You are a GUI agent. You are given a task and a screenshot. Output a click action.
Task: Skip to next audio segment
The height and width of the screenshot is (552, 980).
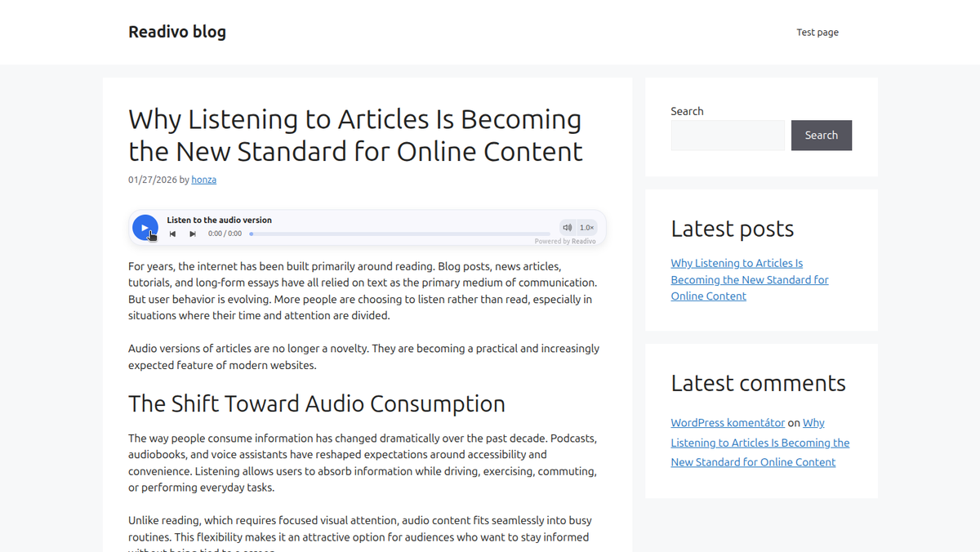pos(193,234)
